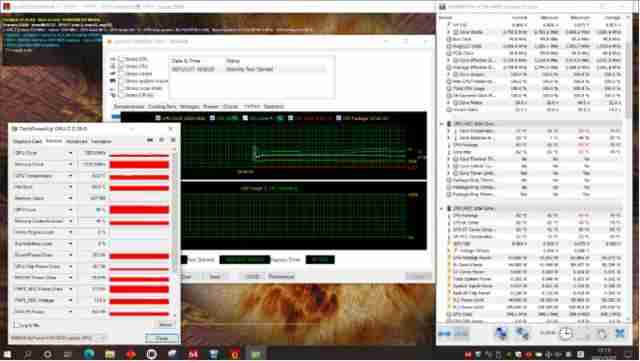
Task: Open Memory Clock sensor dropdown arrow
Action: coord(70,164)
